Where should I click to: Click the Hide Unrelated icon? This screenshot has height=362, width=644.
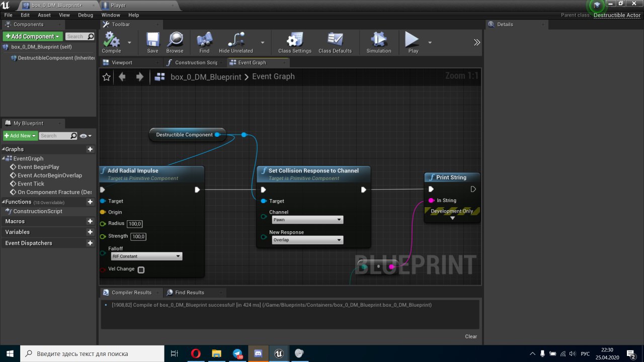(x=236, y=42)
